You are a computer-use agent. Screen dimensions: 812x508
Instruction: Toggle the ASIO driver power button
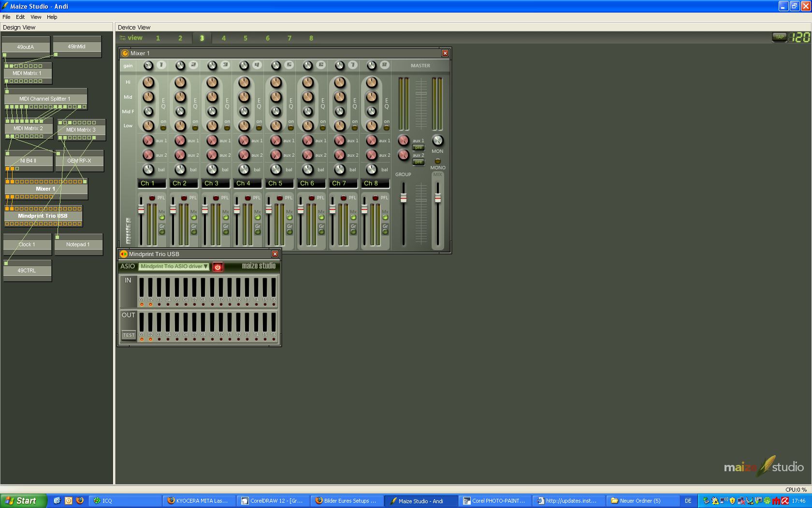(217, 267)
